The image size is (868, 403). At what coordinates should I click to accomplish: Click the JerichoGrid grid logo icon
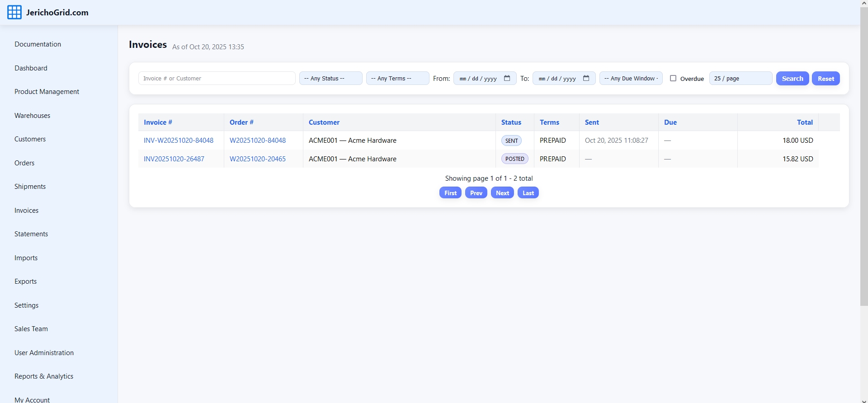click(14, 12)
